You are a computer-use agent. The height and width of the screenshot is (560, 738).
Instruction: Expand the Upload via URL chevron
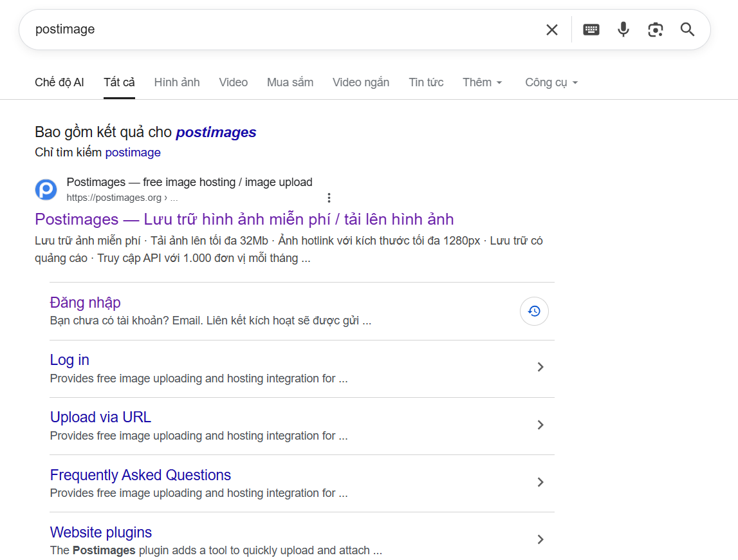(540, 425)
